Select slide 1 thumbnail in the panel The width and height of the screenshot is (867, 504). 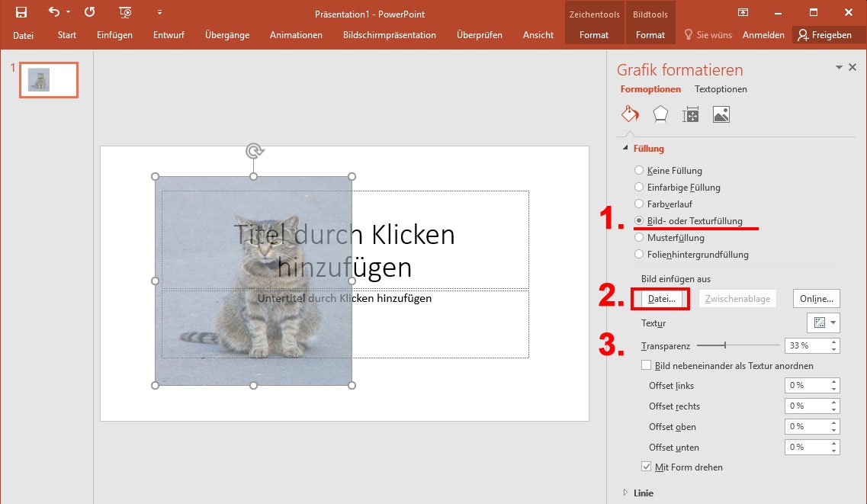pyautogui.click(x=48, y=79)
